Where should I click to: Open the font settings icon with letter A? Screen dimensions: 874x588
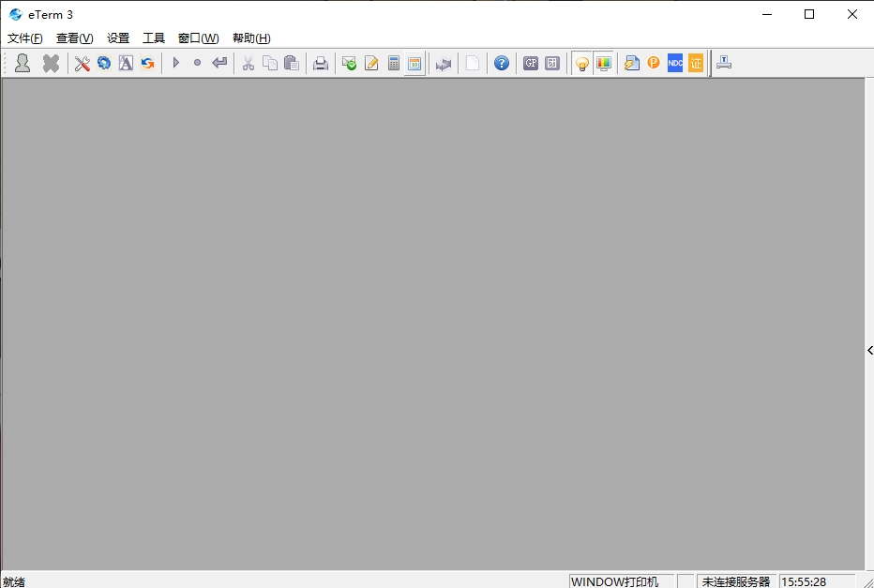point(126,63)
